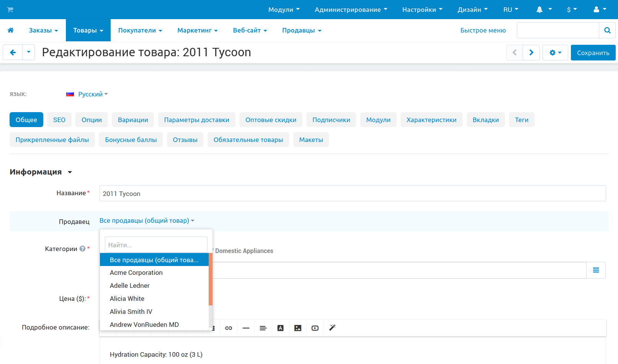Switch to the Характеристики tab
Image resolution: width=618 pixels, height=364 pixels.
pos(431,120)
